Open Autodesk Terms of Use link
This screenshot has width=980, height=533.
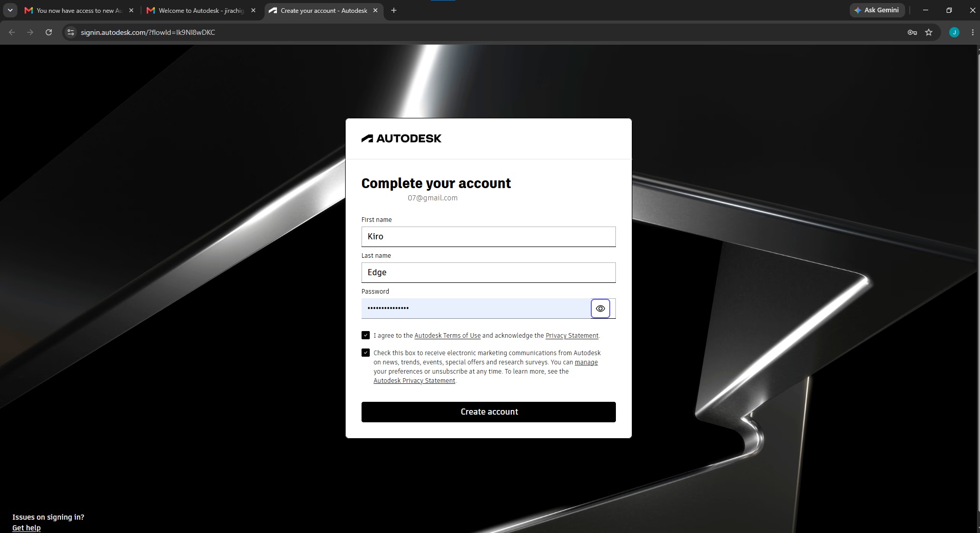[x=447, y=336]
